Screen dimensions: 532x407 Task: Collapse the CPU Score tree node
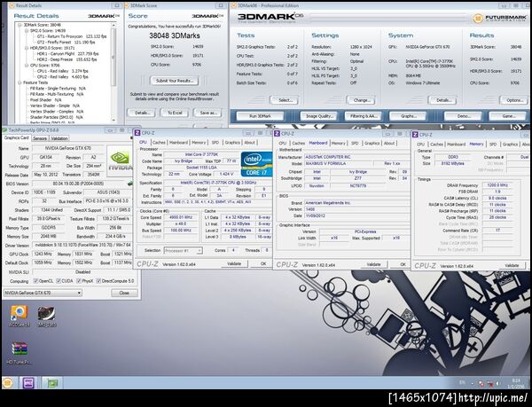[x=27, y=66]
